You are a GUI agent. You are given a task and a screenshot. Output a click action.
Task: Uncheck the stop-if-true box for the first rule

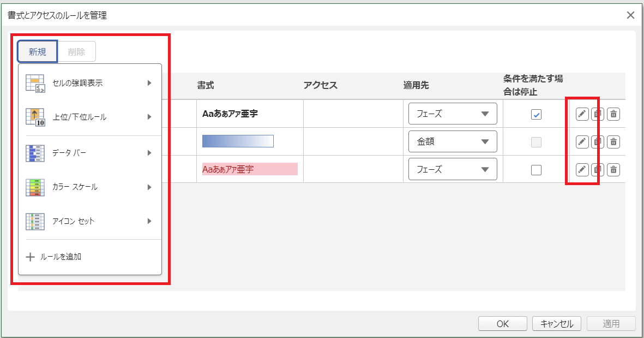coord(536,114)
